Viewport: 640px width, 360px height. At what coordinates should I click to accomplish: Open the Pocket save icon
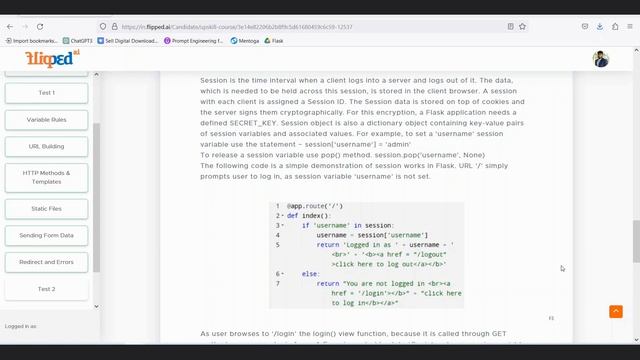585,27
